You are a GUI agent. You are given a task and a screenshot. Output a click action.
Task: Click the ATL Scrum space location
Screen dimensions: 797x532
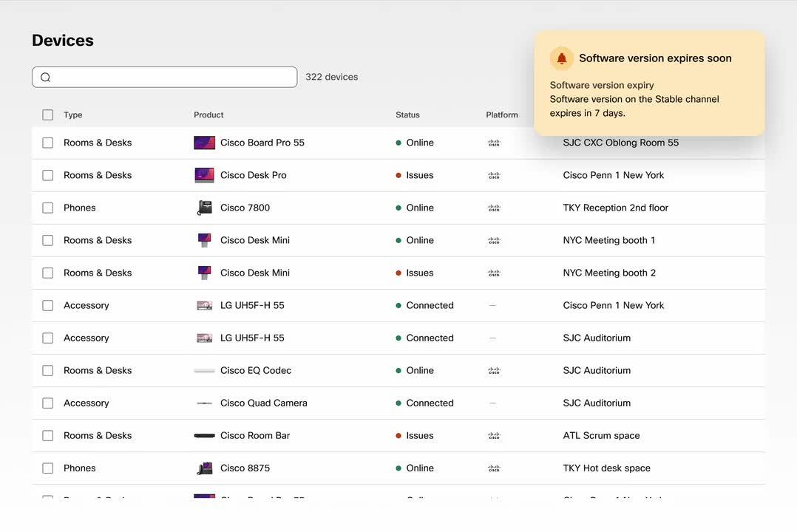click(x=601, y=435)
